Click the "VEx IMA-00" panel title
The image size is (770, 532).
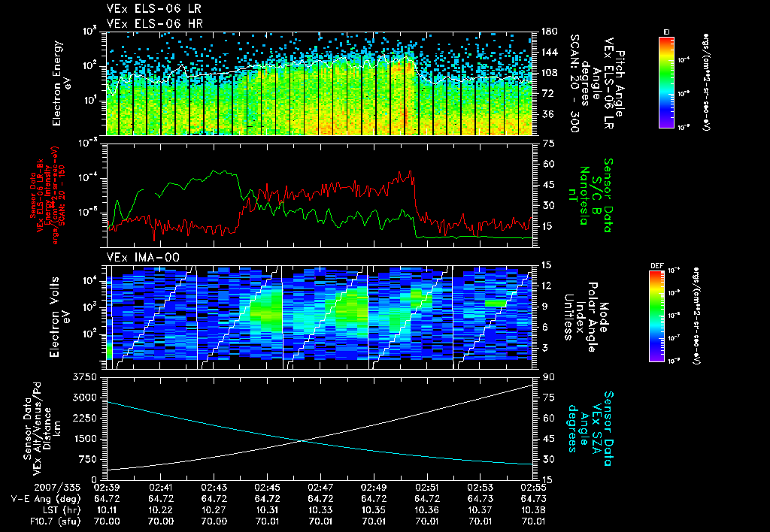point(143,258)
